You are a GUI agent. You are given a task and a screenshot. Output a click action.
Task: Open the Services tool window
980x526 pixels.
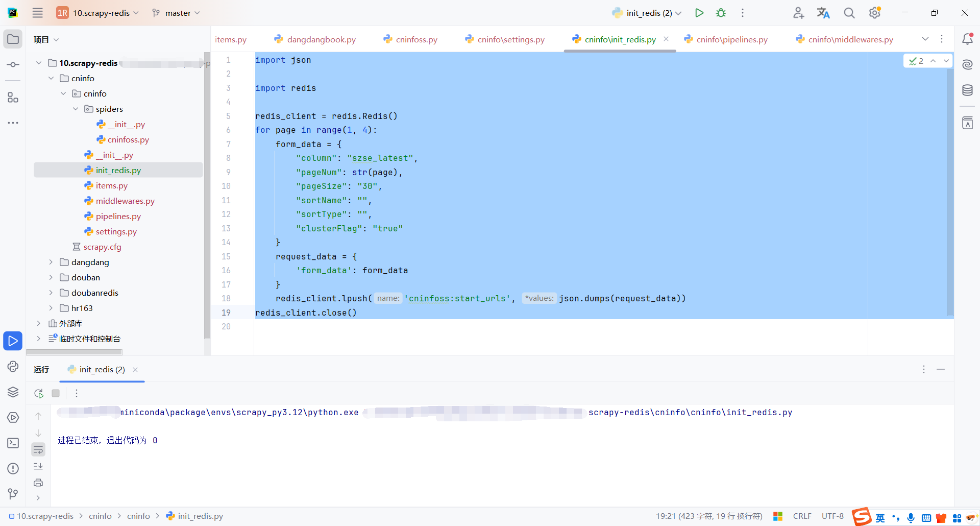13,417
